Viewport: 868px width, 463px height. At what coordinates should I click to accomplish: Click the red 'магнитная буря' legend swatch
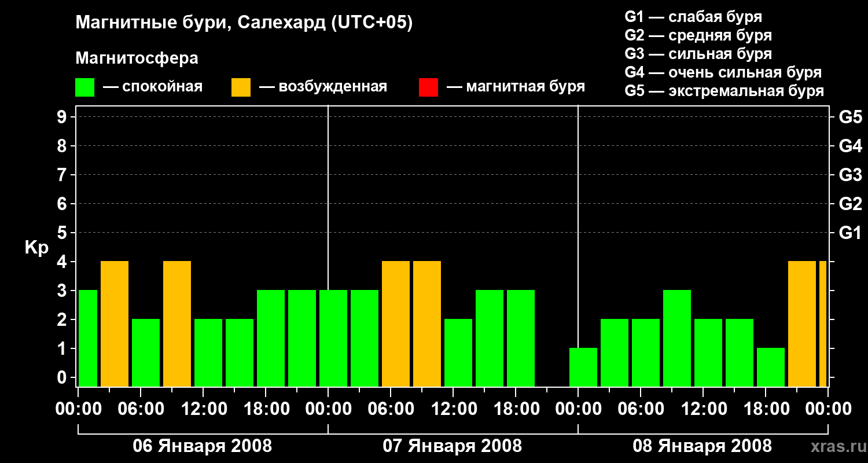pyautogui.click(x=428, y=87)
